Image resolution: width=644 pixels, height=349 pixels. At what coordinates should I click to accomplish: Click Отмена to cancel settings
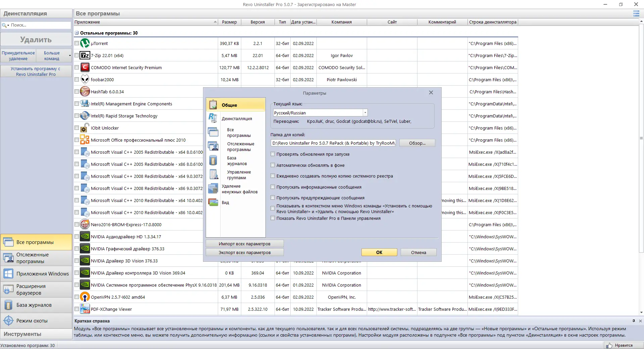click(418, 252)
